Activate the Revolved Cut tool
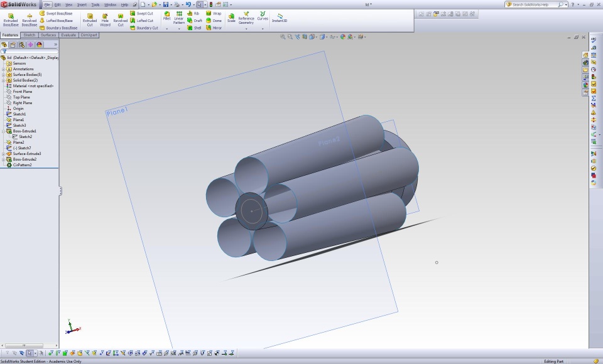This screenshot has width=603, height=364. point(121,19)
